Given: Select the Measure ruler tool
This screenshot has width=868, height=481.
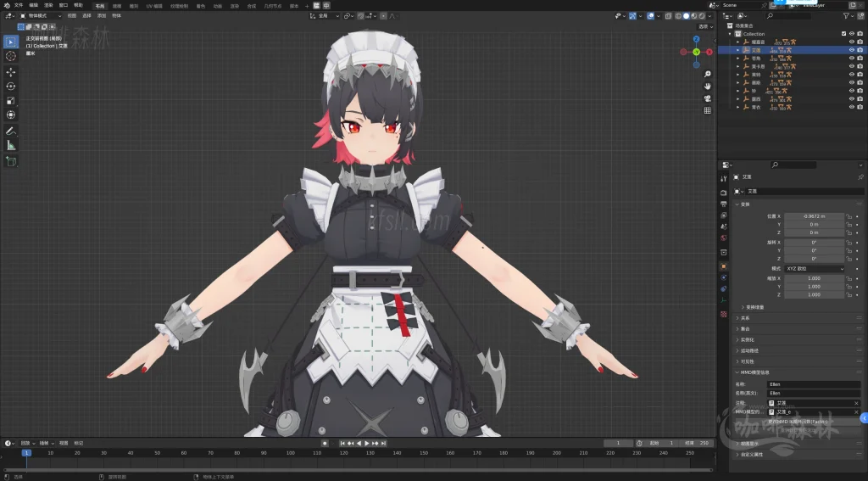Looking at the screenshot, I should pyautogui.click(x=10, y=145).
